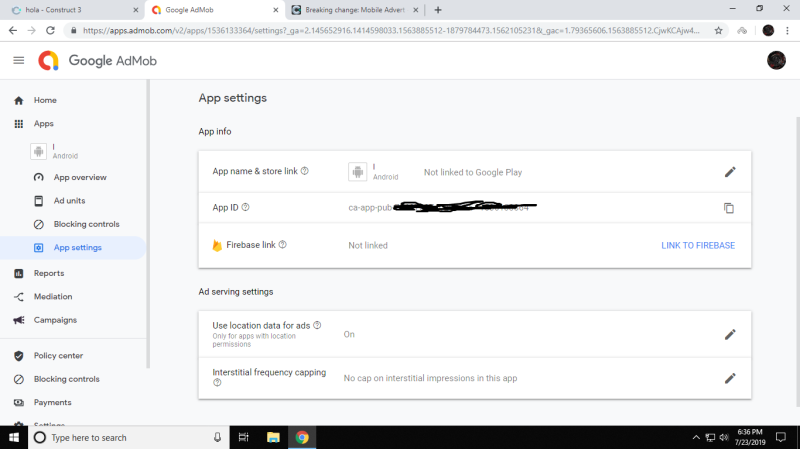800x449 pixels.
Task: Go back in browser history
Action: [x=13, y=31]
